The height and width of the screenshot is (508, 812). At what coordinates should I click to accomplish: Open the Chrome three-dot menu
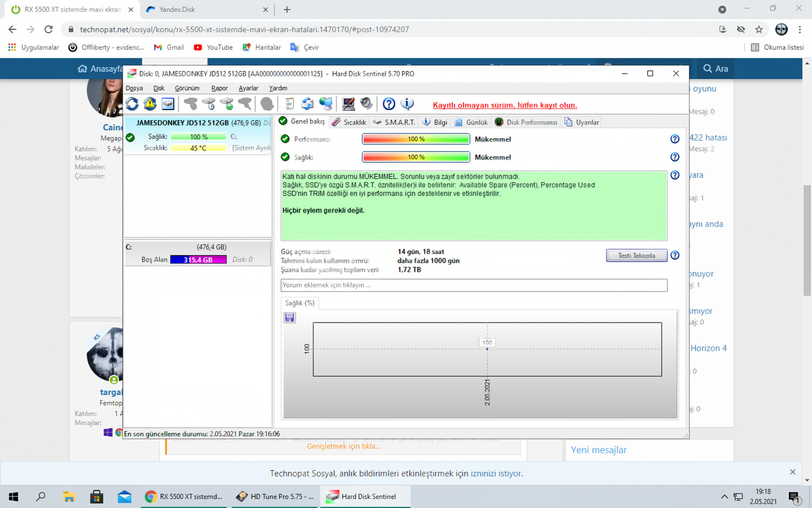(x=800, y=29)
